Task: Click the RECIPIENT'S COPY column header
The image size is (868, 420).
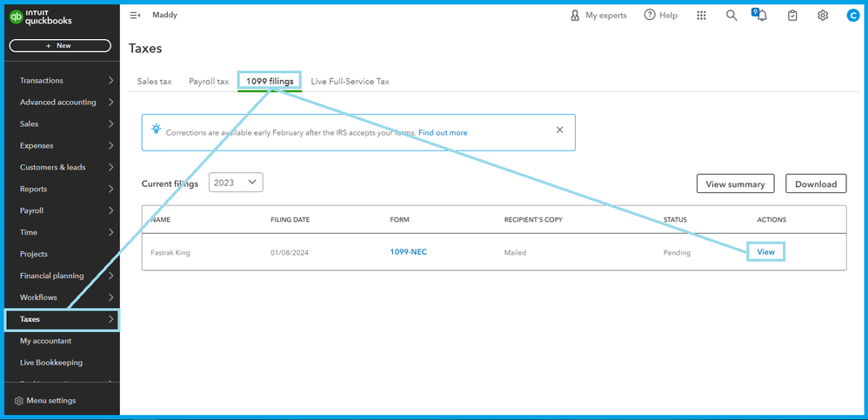Action: (x=533, y=220)
